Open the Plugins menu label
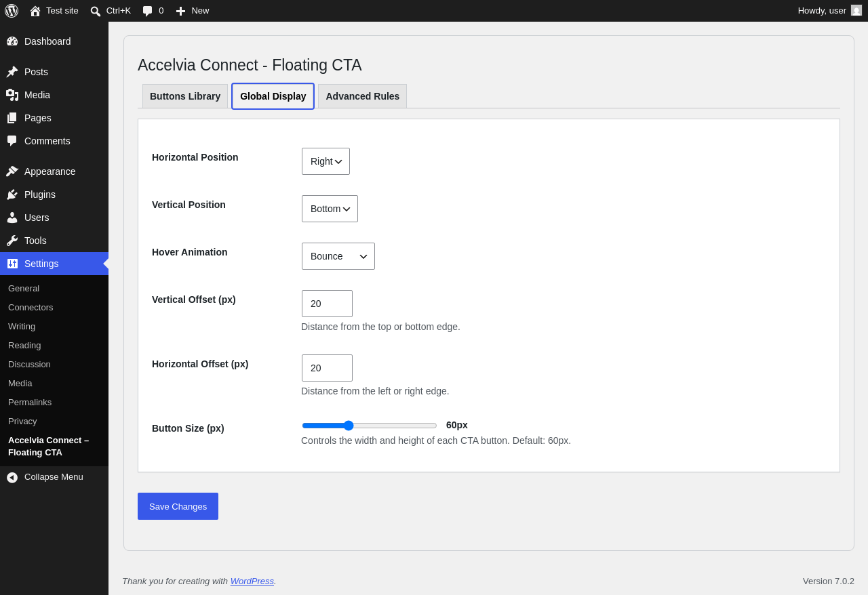This screenshot has width=868, height=595. (40, 194)
